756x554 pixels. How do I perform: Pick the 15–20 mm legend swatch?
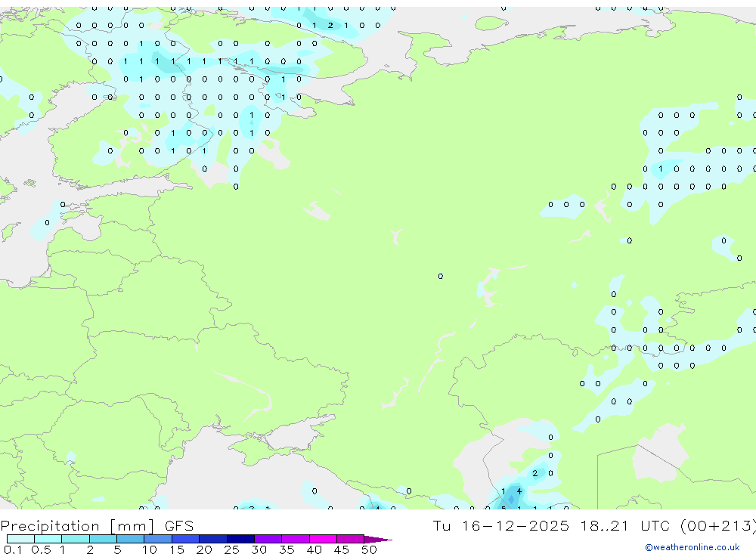click(x=186, y=539)
